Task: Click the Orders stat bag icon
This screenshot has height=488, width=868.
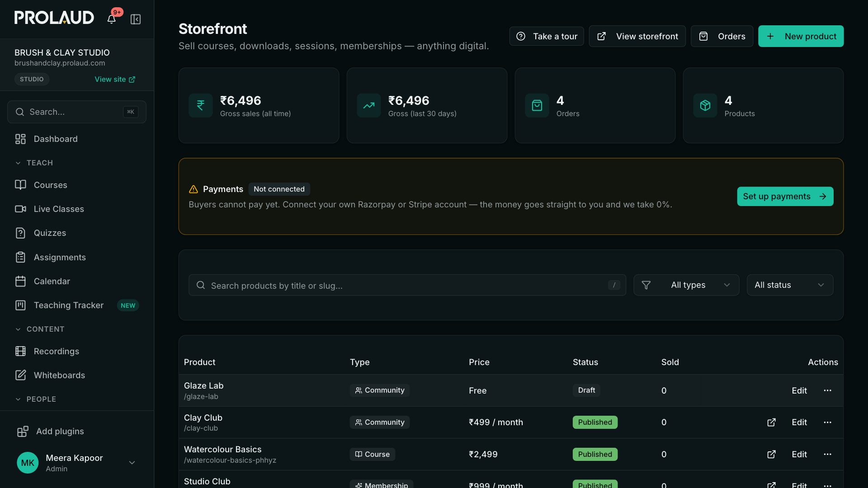Action: tap(537, 105)
